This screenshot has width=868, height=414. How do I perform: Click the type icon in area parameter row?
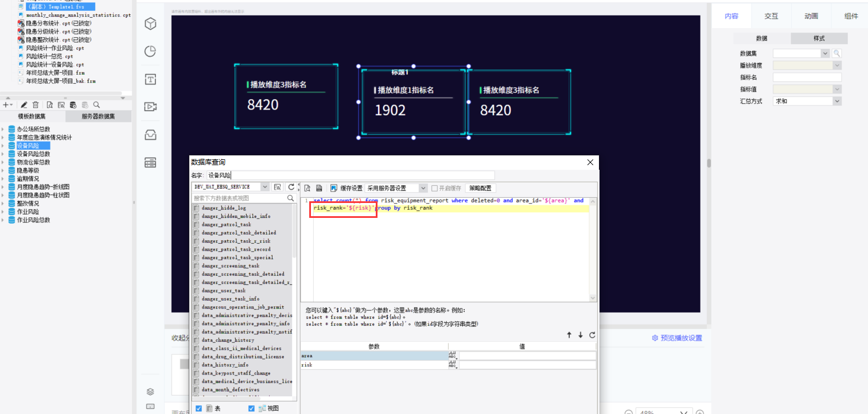pyautogui.click(x=452, y=356)
